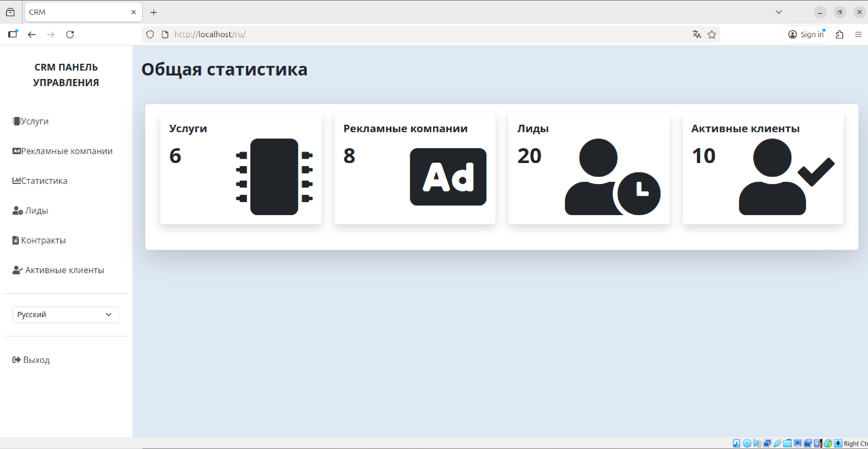Viewport: 868px width, 449px height.
Task: Click the Активные клиенты card title
Action: pyautogui.click(x=745, y=128)
